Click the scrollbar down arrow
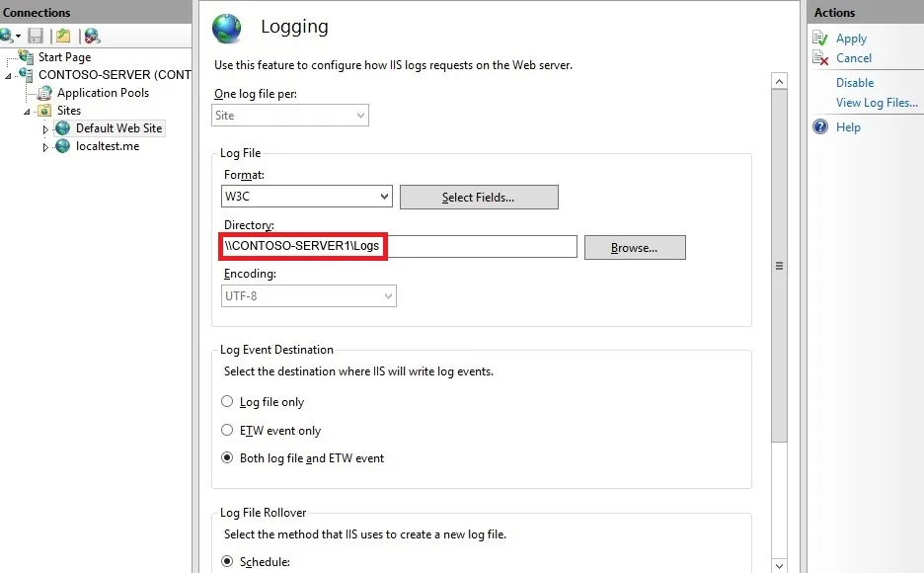Image resolution: width=924 pixels, height=573 pixels. pyautogui.click(x=779, y=565)
